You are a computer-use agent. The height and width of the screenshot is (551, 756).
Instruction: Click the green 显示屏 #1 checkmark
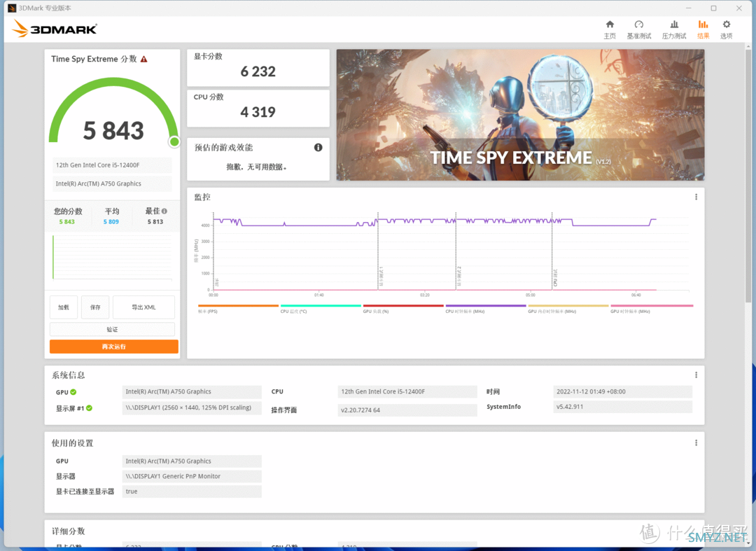89,408
